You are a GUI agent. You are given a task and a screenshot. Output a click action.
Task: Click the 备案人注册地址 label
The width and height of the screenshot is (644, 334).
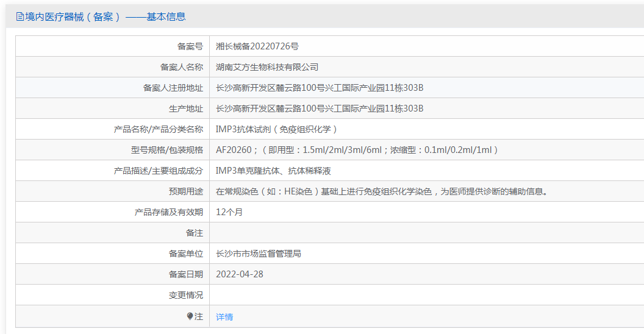pos(173,88)
